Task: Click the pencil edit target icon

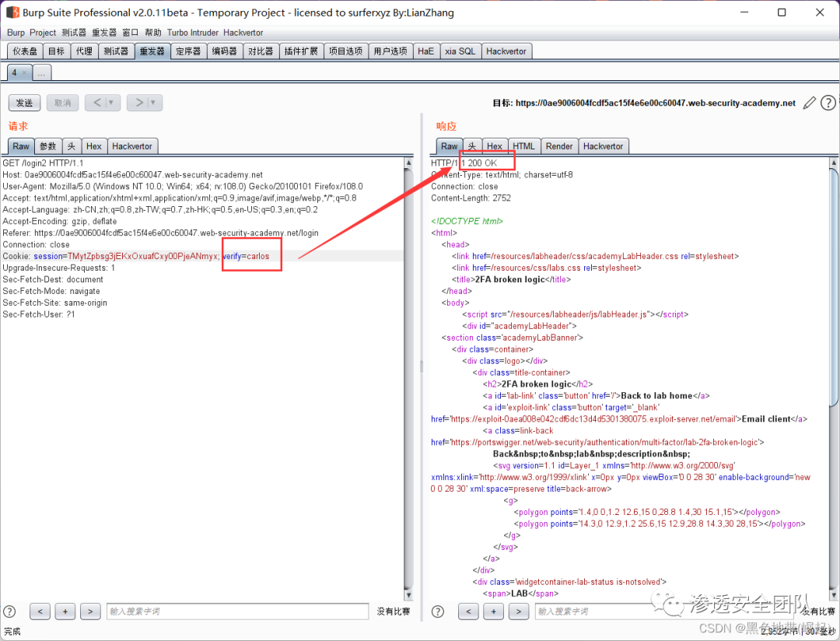Action: click(810, 103)
